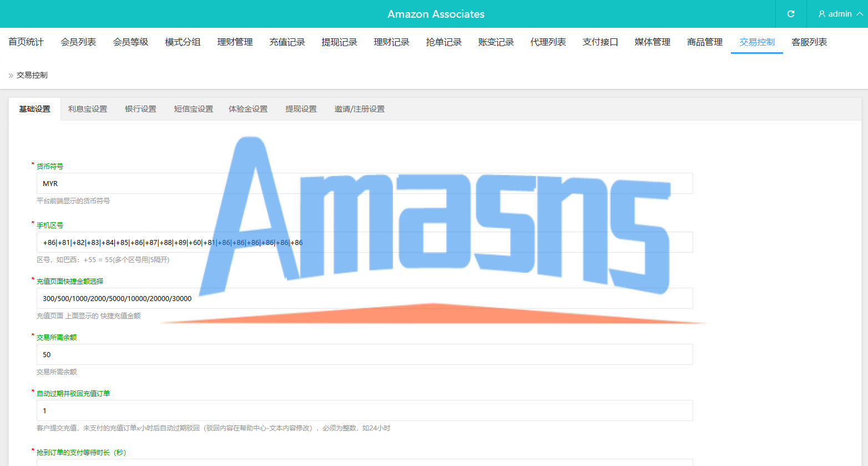Click 自动过期并驳回充值订单 input field
The width and height of the screenshot is (868, 466).
pos(365,410)
